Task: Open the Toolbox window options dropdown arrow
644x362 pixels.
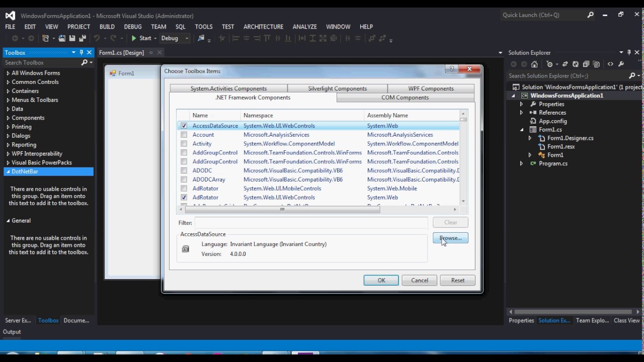Action: tap(73, 52)
